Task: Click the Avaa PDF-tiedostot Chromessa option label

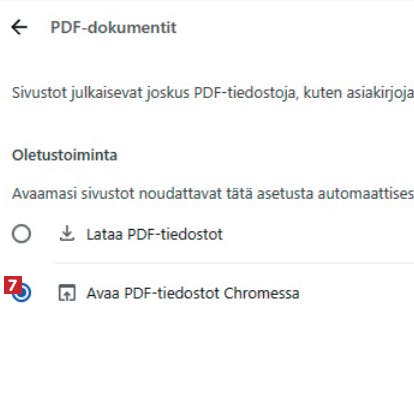Action: coord(193,293)
